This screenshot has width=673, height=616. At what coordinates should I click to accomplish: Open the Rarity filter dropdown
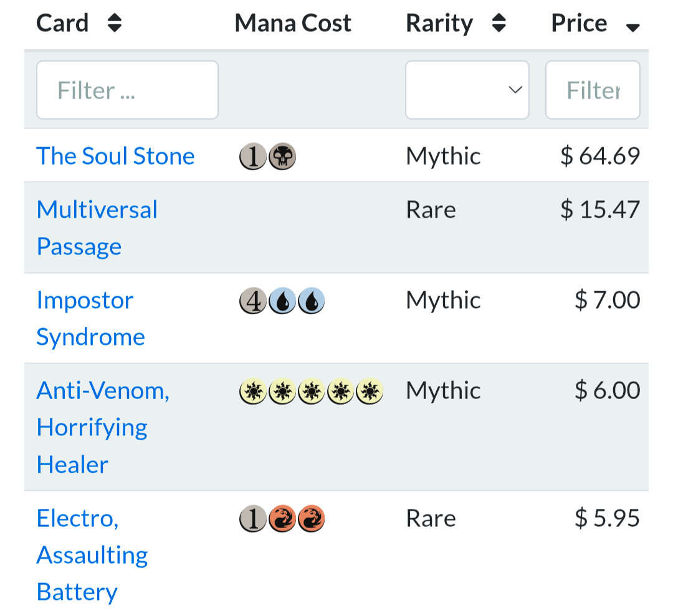point(467,90)
